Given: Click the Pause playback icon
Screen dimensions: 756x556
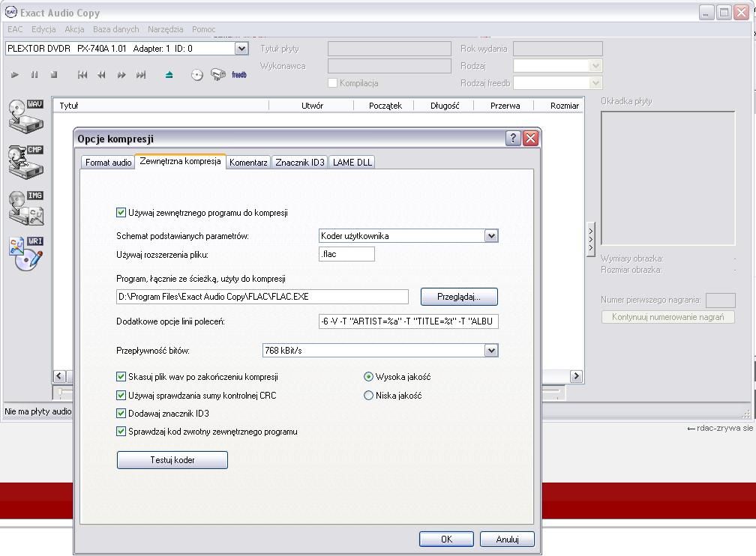Looking at the screenshot, I should tap(34, 75).
